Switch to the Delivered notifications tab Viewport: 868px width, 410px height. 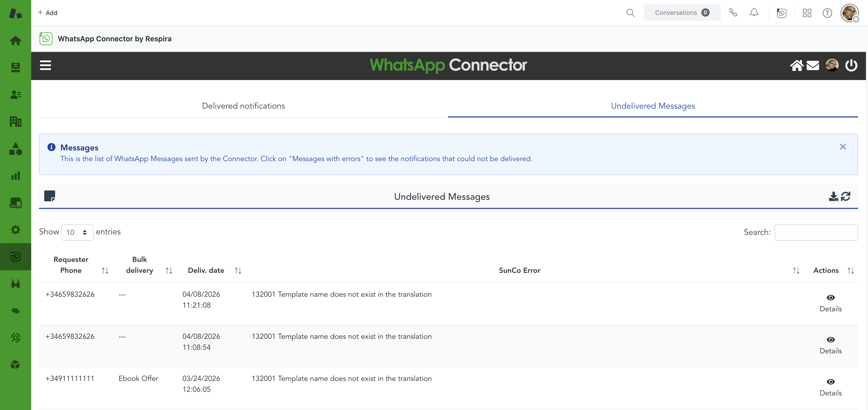[x=243, y=105]
